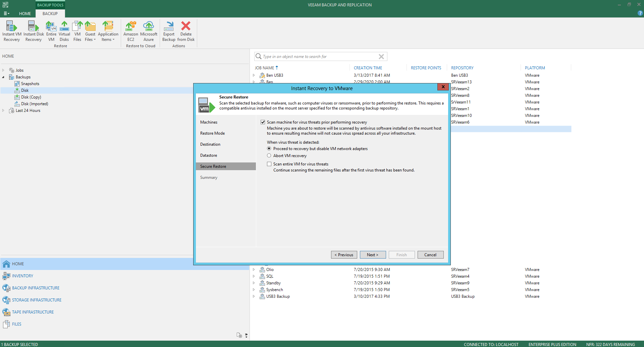The image size is (644, 347).
Task: Switch to HOME ribbon tab
Action: click(25, 13)
